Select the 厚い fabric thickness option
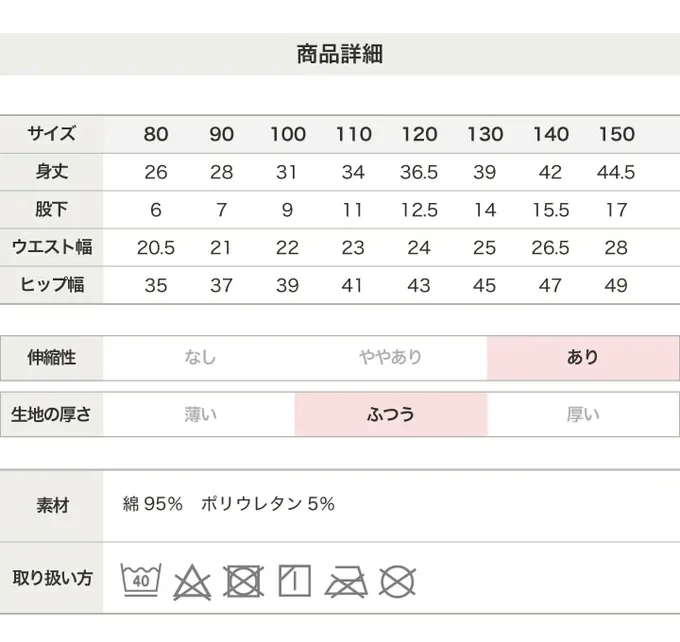680x642 pixels. coord(583,415)
